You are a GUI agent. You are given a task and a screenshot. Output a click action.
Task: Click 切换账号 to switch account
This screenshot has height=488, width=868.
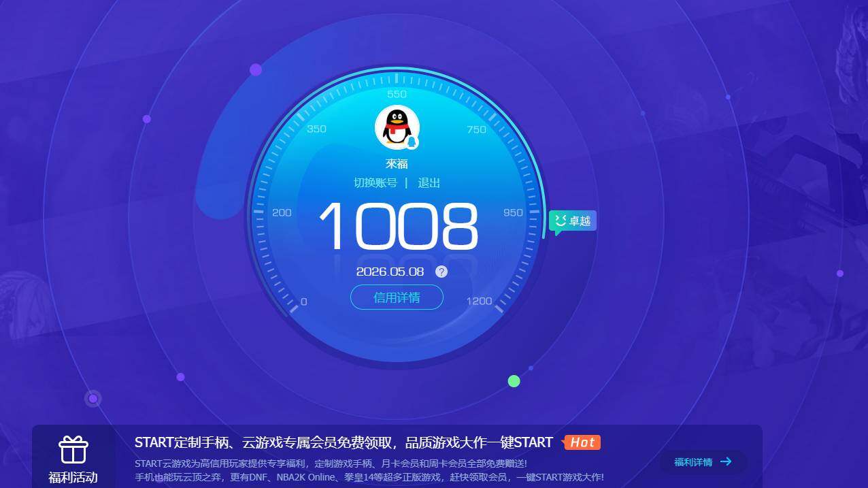375,182
